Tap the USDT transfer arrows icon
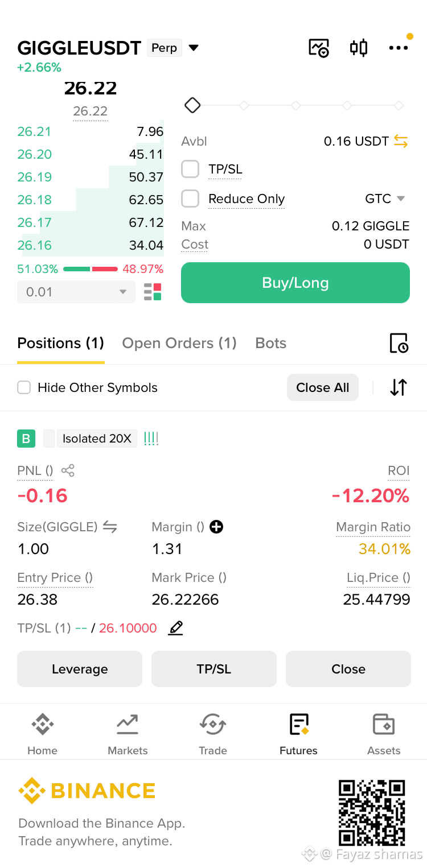This screenshot has height=868, width=427. [x=401, y=141]
